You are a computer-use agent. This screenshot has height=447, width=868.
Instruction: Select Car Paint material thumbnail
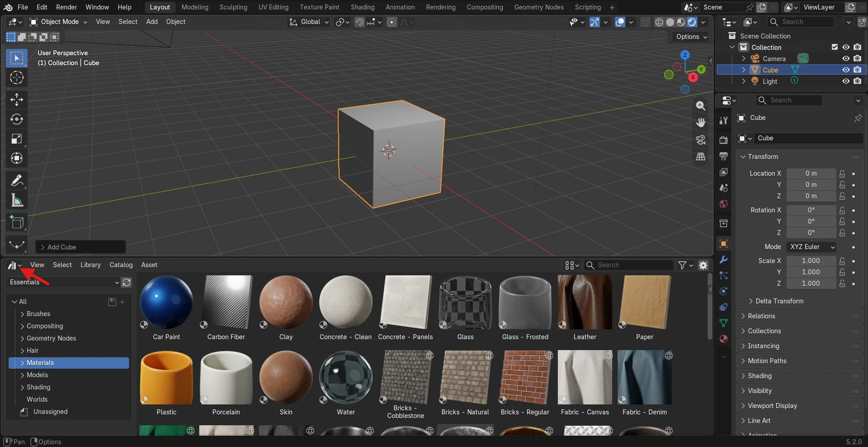[x=167, y=308]
